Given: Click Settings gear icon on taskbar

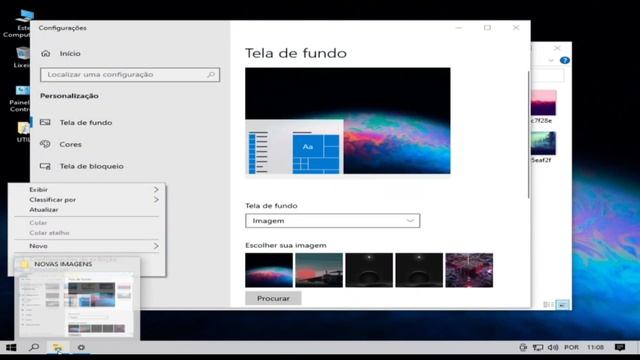Looking at the screenshot, I should coord(81,347).
